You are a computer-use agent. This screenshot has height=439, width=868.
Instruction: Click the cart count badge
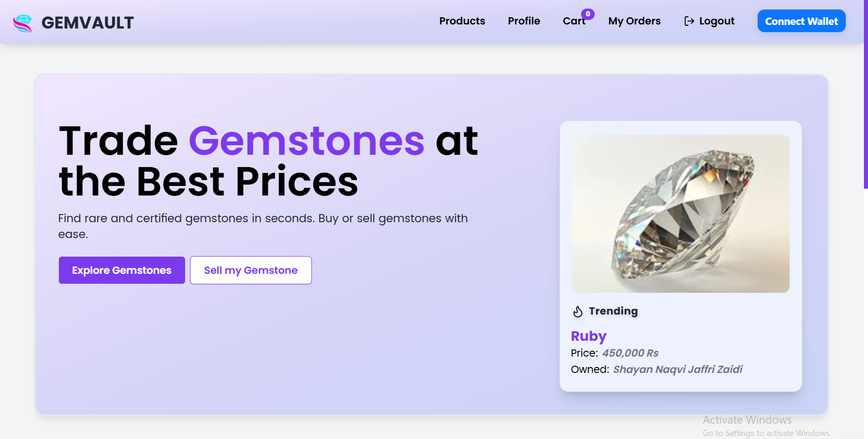[x=588, y=14]
